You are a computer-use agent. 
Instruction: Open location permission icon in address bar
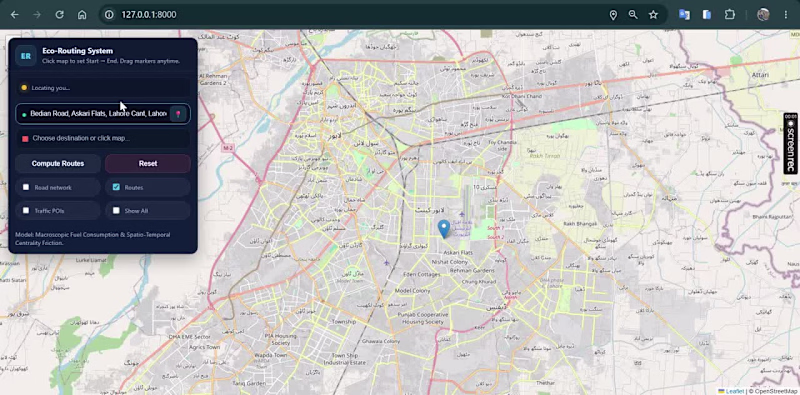pos(613,15)
